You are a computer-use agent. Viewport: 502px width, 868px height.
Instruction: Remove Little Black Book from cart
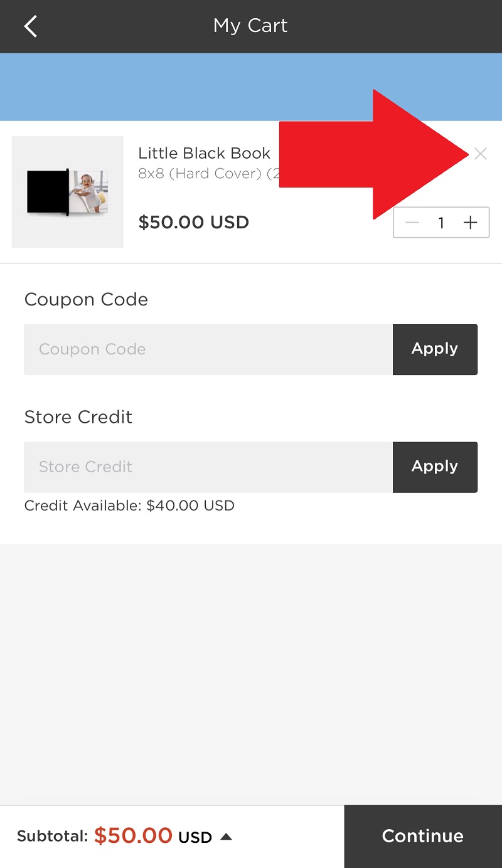480,154
